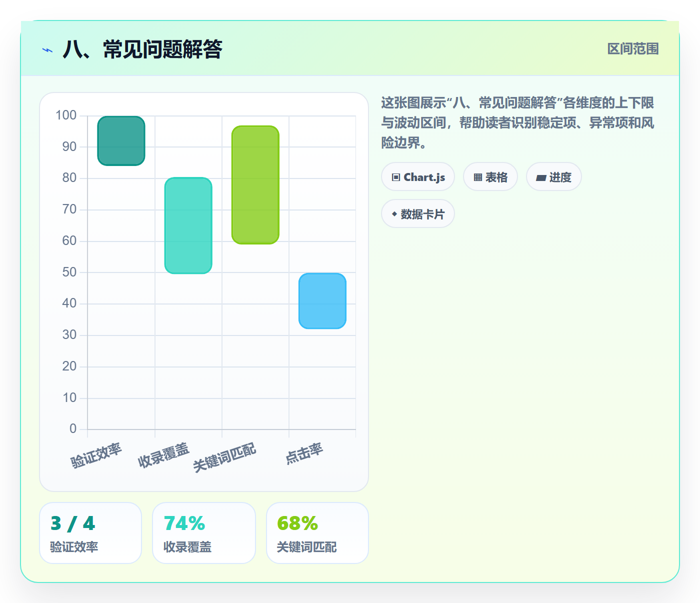700x603 pixels.
Task: Click the 关键词匹配 axis label under chart
Action: pos(224,457)
